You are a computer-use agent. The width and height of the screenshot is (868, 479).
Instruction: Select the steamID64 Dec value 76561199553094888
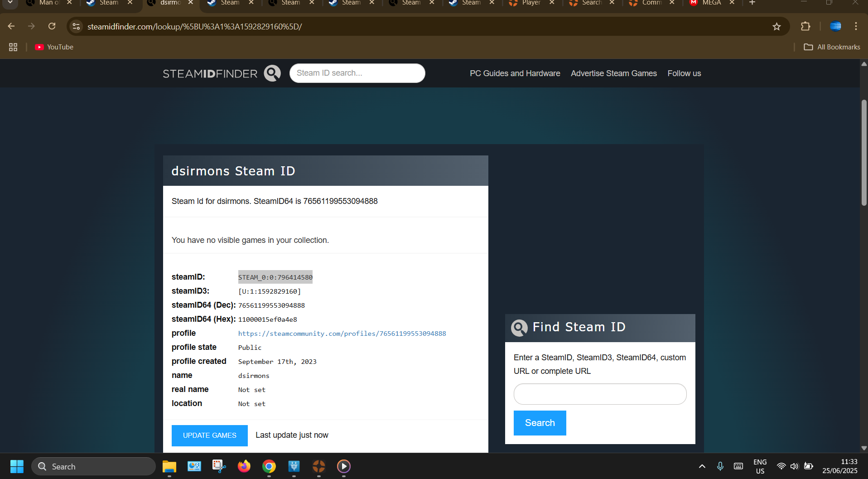271,305
